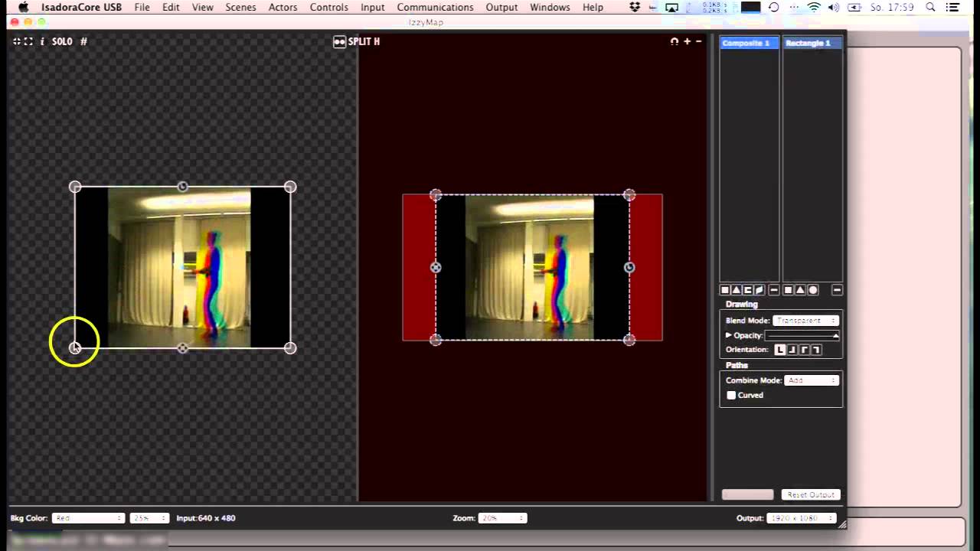Open the Communications menu
980x551 pixels.
[435, 7]
